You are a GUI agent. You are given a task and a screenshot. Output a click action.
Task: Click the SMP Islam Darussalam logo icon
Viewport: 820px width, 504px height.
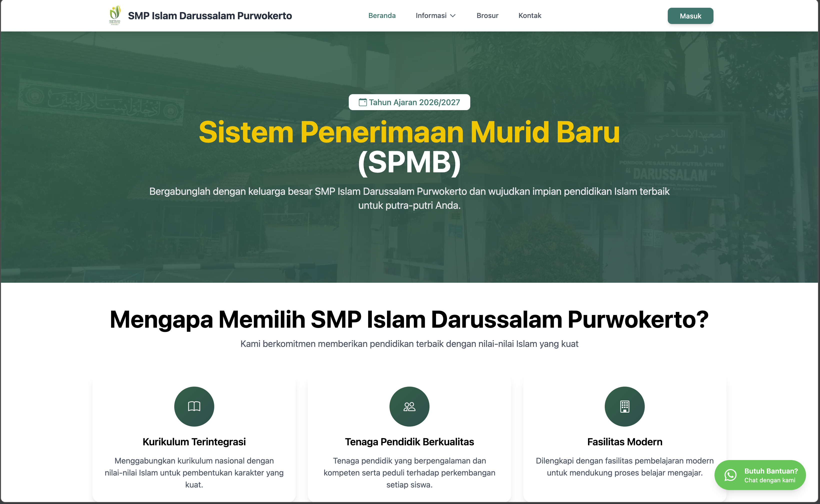coord(115,15)
